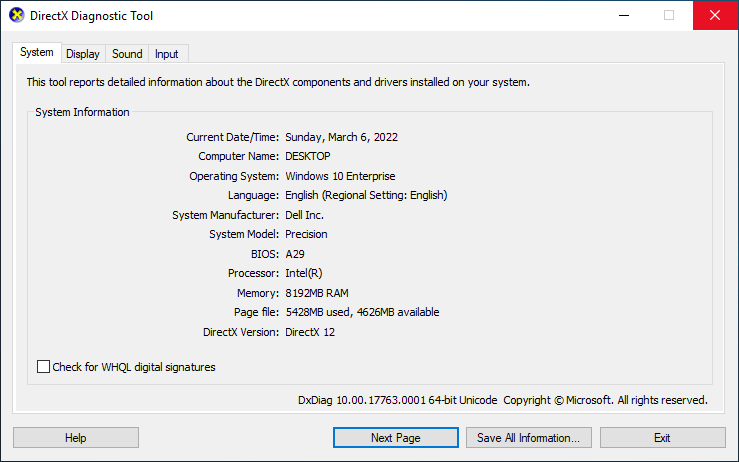Image resolution: width=739 pixels, height=462 pixels.
Task: Click Save All Information button
Action: click(x=529, y=438)
